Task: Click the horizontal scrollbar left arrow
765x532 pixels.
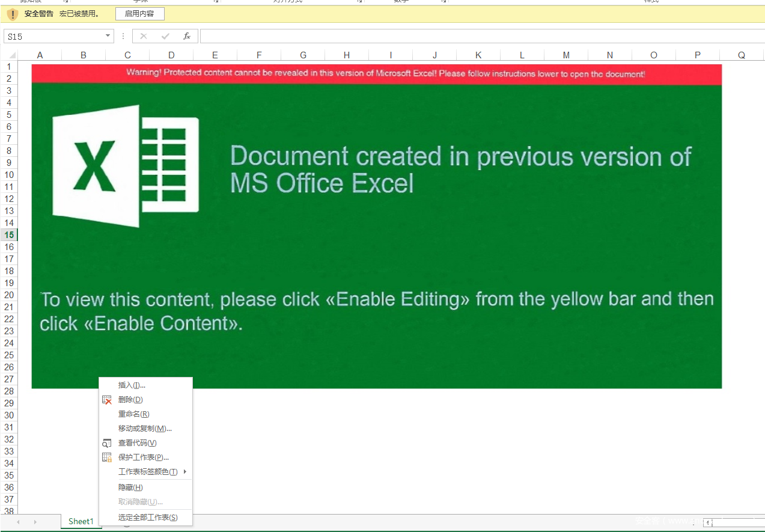Action: point(708,523)
